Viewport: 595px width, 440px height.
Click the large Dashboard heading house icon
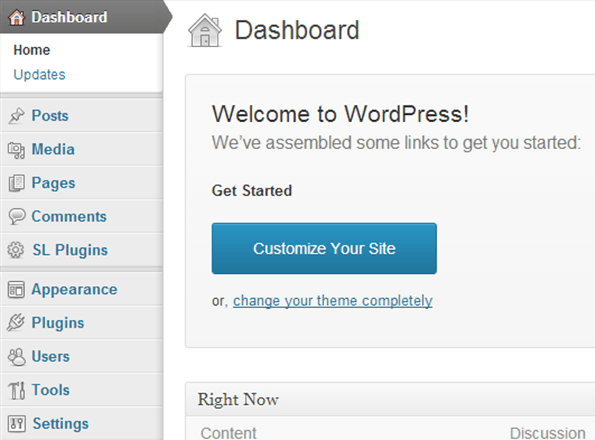tap(205, 30)
